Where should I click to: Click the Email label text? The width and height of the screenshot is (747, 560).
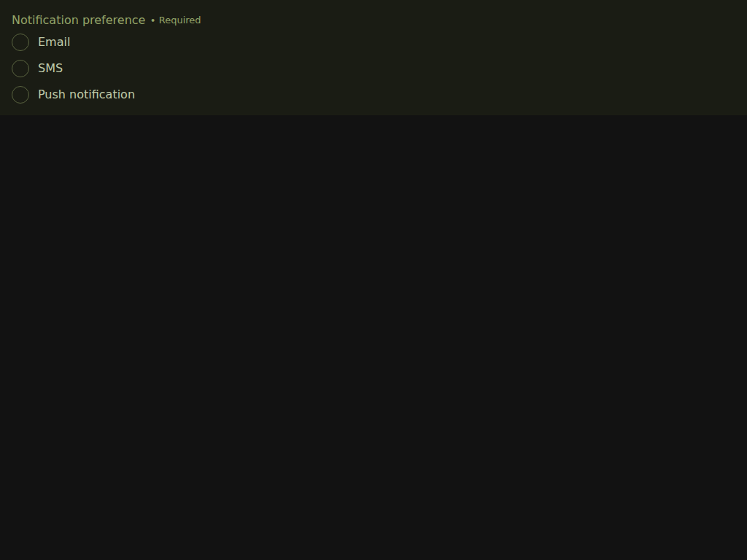[x=54, y=42]
